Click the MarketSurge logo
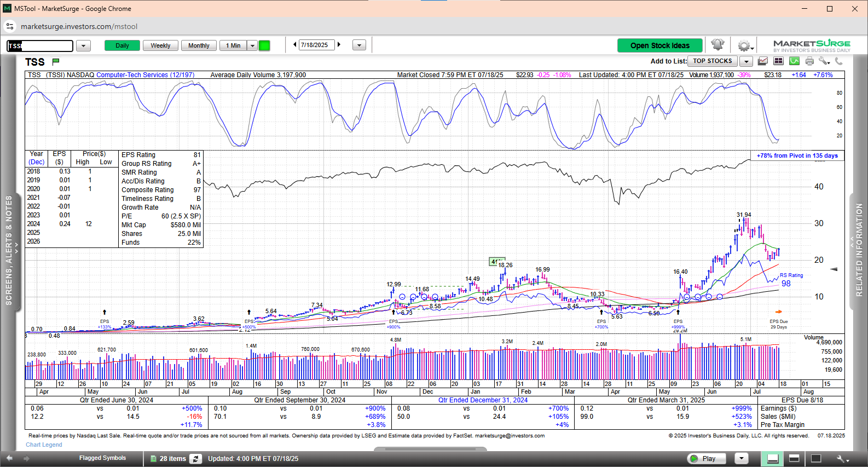Image resolution: width=868 pixels, height=467 pixels. coord(812,45)
